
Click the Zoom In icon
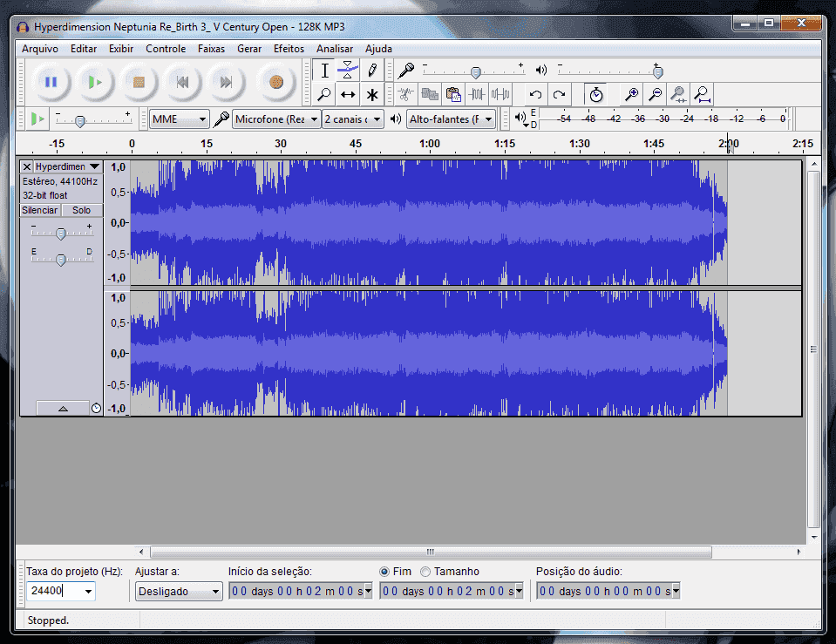tap(632, 95)
